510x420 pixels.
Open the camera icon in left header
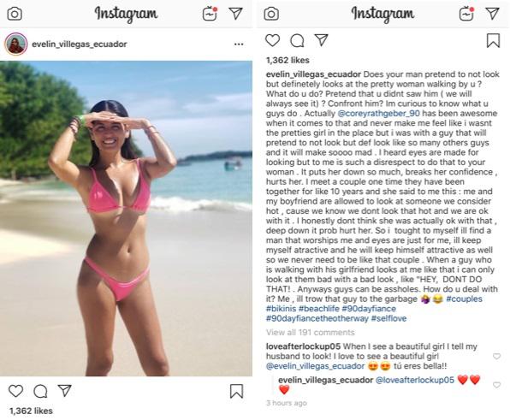15,14
